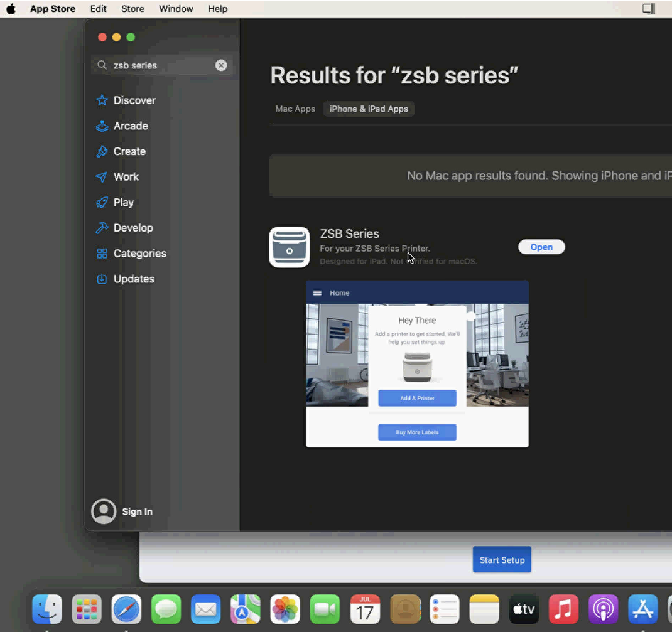The image size is (672, 632).
Task: Open Podcasts from the Dock
Action: [604, 609]
